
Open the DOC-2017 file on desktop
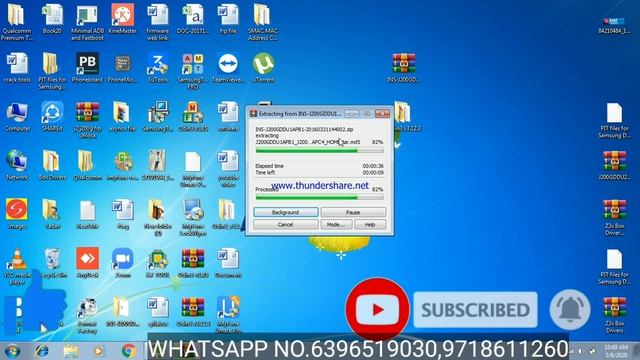point(193,19)
